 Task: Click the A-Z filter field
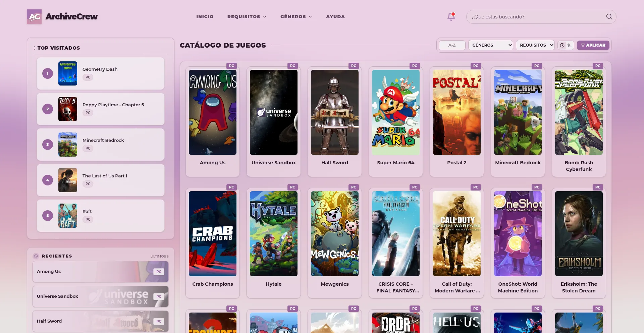(452, 45)
